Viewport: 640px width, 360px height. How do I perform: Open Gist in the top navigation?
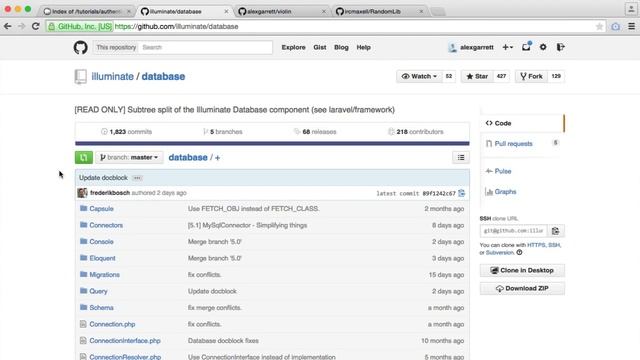pyautogui.click(x=320, y=47)
